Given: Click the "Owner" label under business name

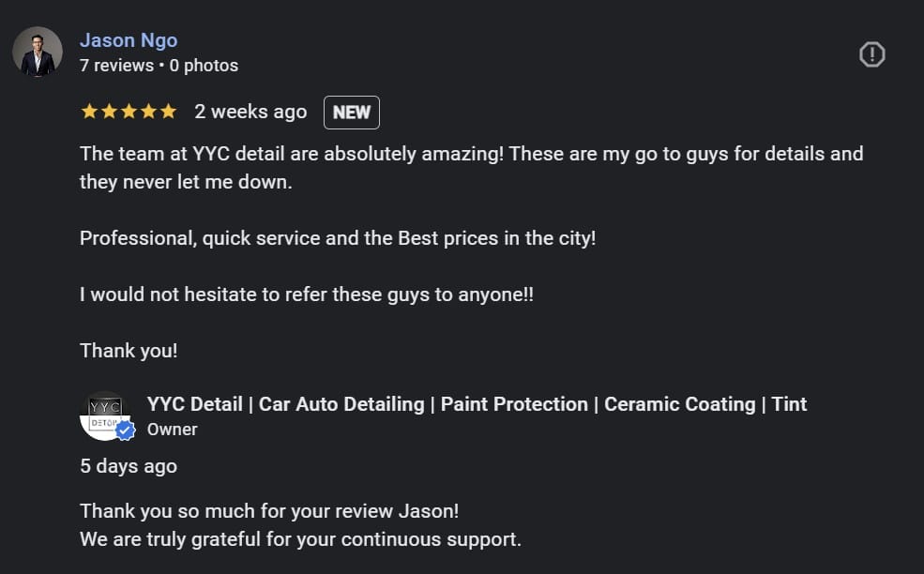Looking at the screenshot, I should 173,430.
